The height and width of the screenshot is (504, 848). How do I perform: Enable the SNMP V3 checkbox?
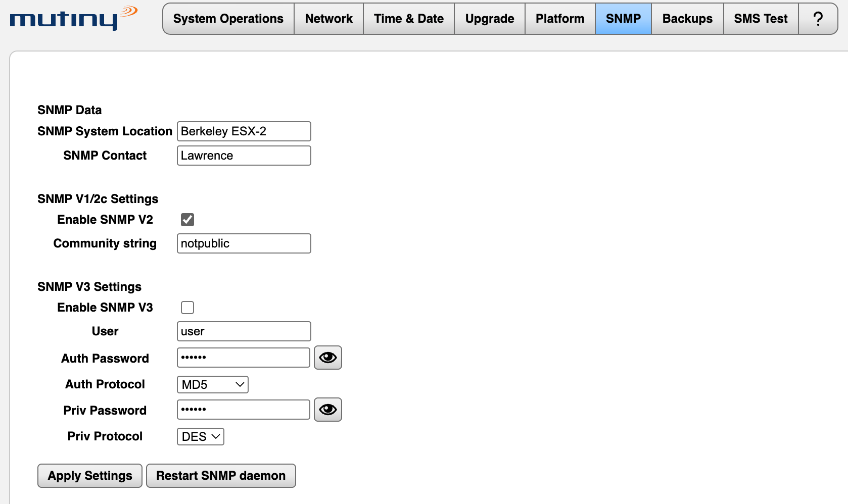pyautogui.click(x=187, y=308)
